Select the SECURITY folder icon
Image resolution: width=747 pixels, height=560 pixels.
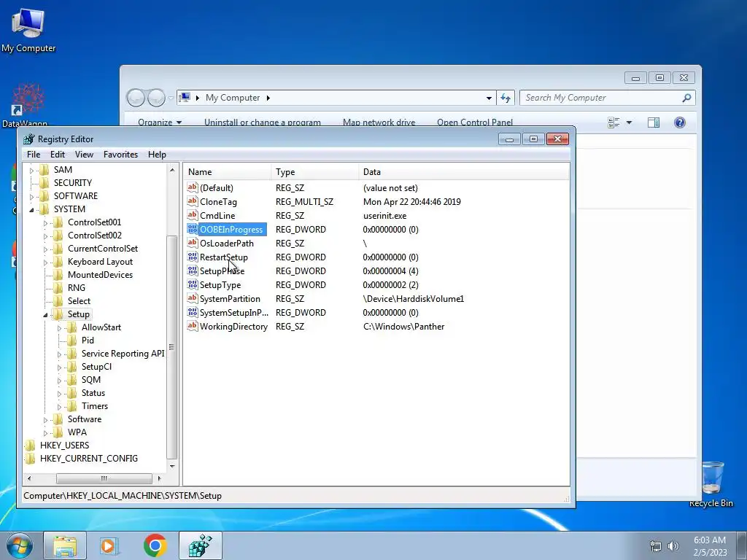[x=44, y=183]
